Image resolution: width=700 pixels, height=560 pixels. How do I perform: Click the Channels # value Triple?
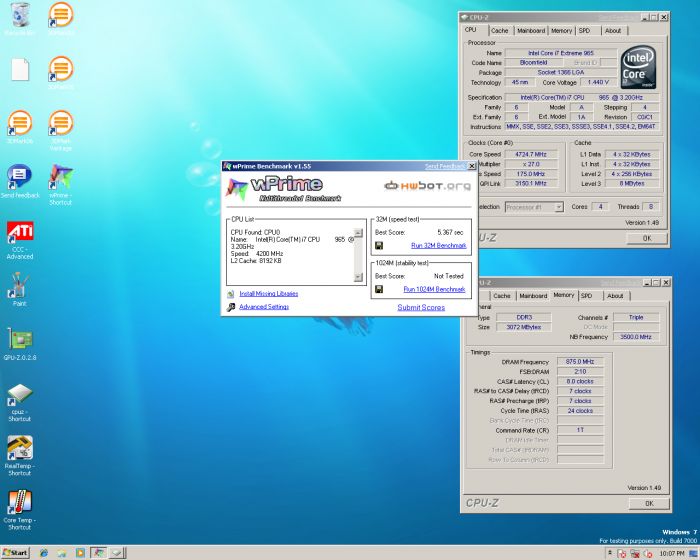(636, 318)
